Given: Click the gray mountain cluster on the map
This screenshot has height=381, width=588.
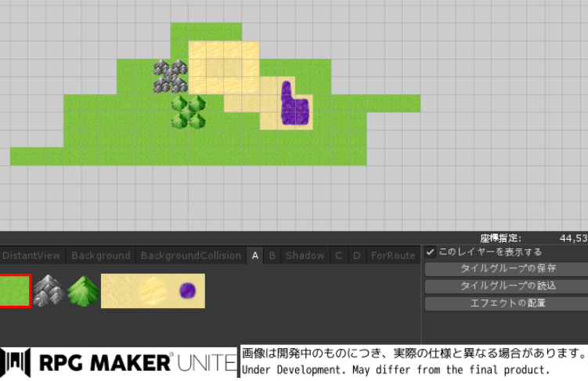Looking at the screenshot, I should coord(171,76).
